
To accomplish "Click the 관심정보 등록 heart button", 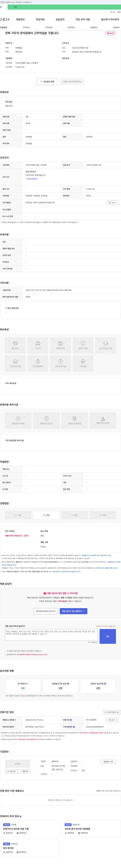I will click(47, 82).
